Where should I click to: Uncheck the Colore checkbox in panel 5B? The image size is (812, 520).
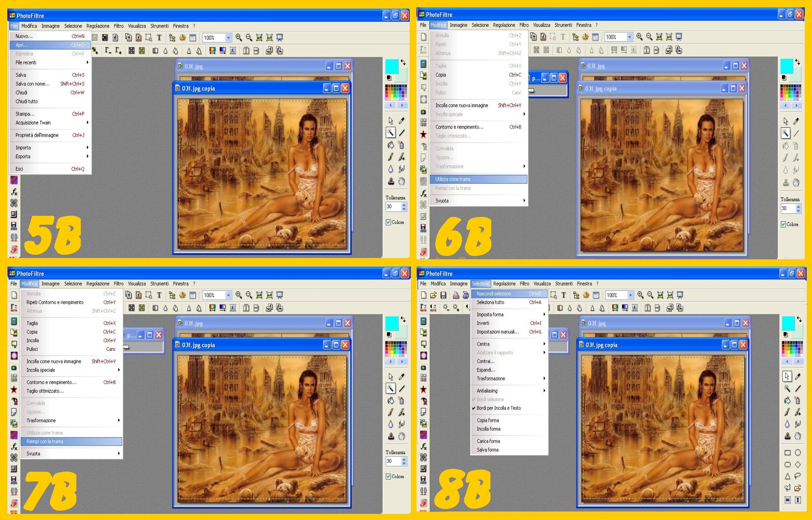click(389, 222)
